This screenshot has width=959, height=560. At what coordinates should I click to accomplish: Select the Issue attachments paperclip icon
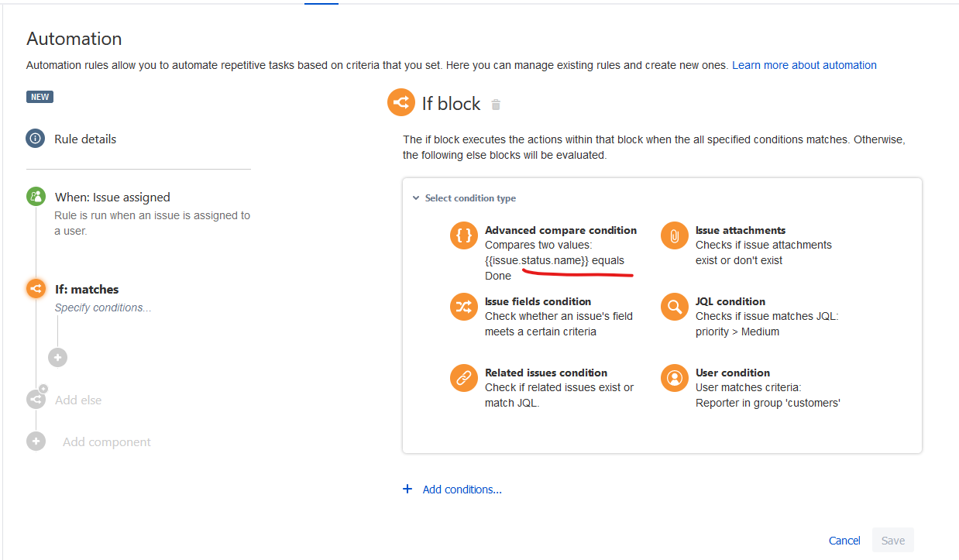click(674, 236)
